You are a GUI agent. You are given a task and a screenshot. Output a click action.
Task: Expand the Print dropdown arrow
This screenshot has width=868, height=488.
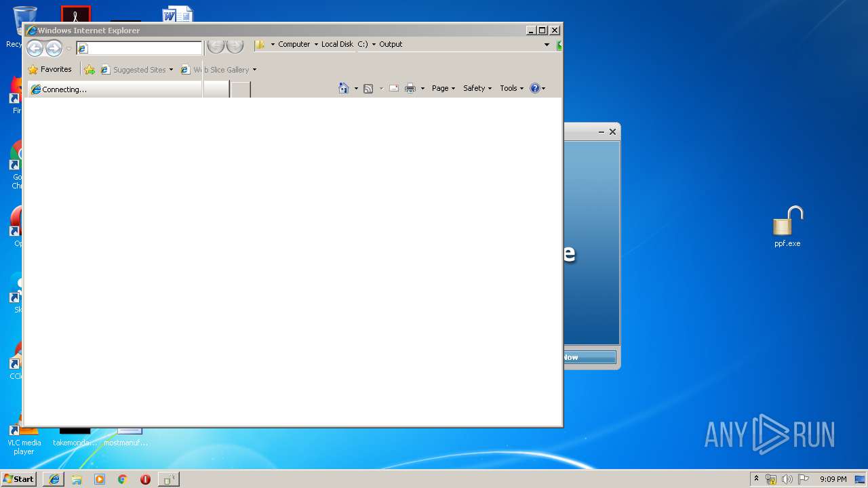pos(422,88)
